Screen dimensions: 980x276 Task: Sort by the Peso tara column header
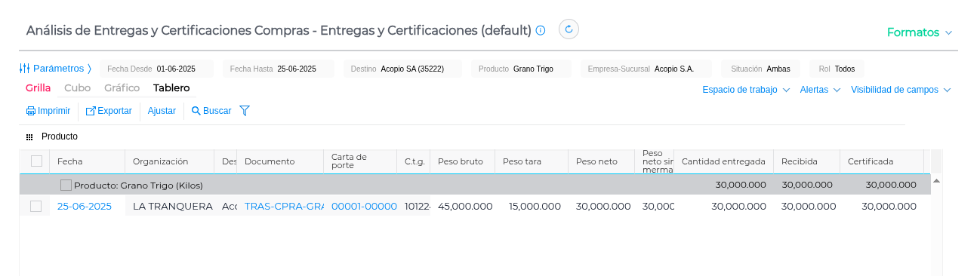click(x=532, y=161)
